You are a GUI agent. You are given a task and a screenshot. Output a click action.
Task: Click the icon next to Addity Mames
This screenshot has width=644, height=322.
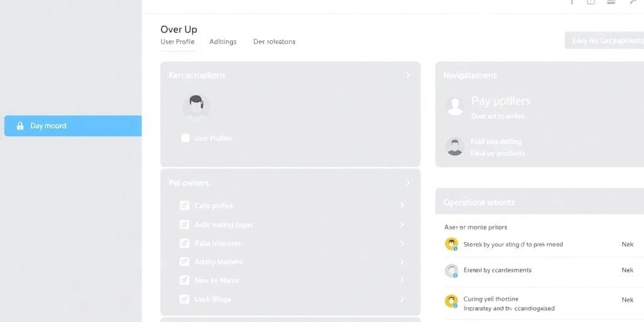[x=184, y=262]
